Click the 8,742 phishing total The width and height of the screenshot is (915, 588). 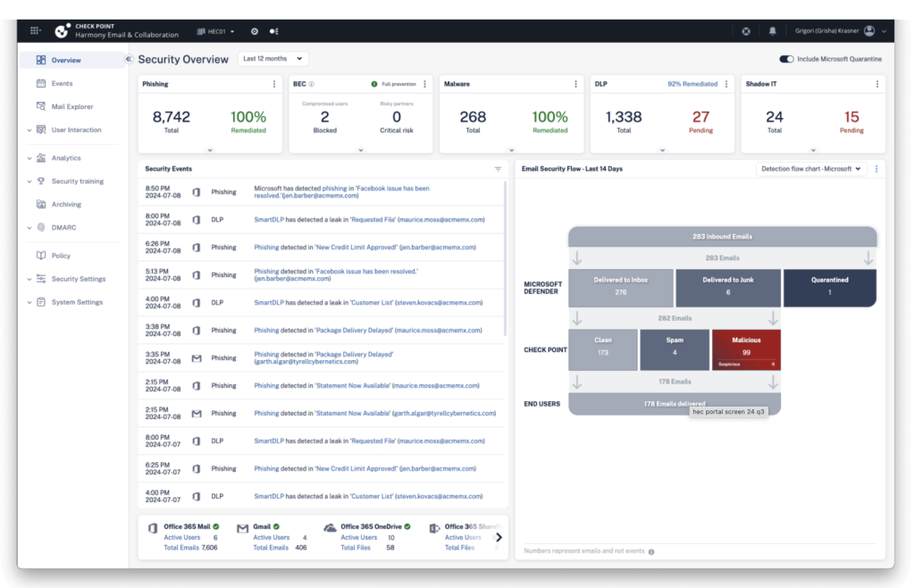171,117
